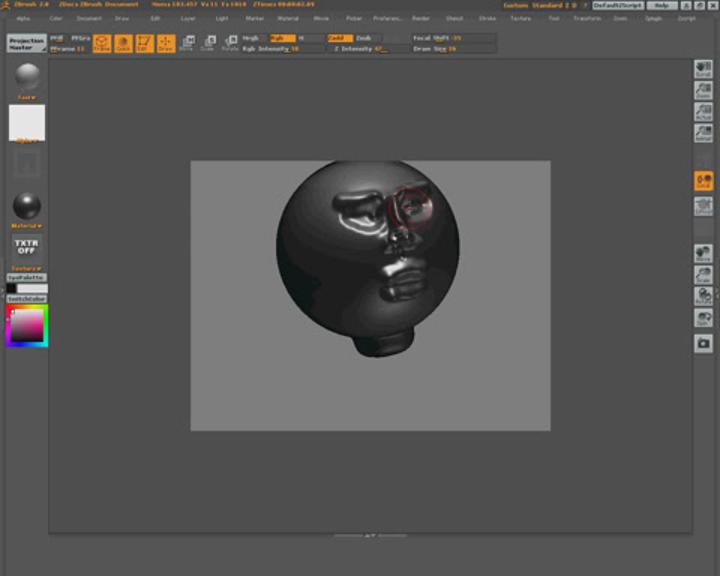Toggle the highlighted Rgb mode
720x576 pixels.
282,38
